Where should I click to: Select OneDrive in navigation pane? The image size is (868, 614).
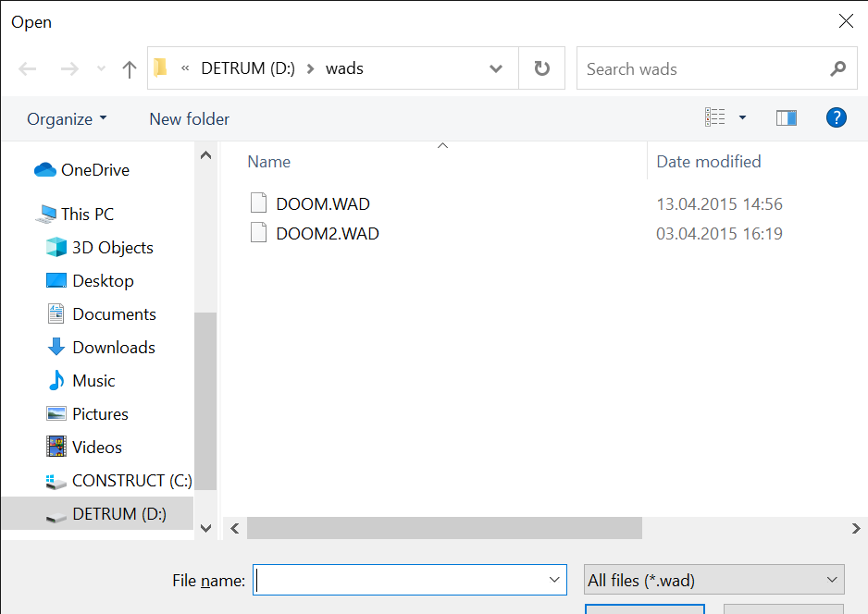95,170
